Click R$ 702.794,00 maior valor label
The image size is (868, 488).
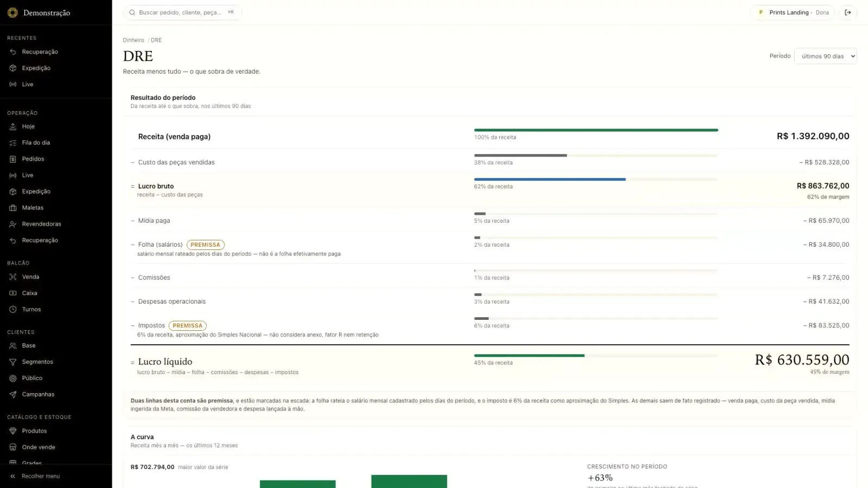pyautogui.click(x=179, y=467)
